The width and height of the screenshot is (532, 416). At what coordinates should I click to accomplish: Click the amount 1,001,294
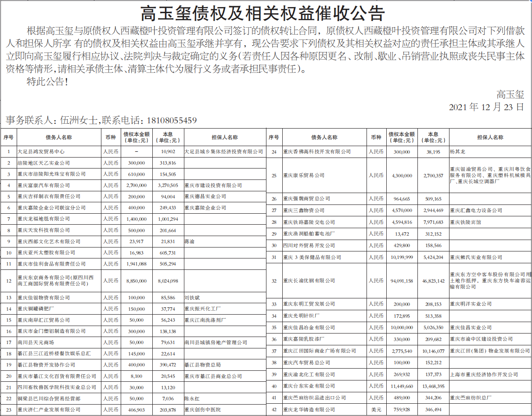(169, 219)
